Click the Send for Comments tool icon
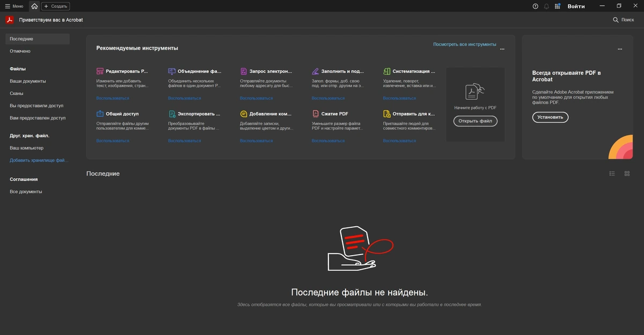The width and height of the screenshot is (644, 335). pos(387,114)
